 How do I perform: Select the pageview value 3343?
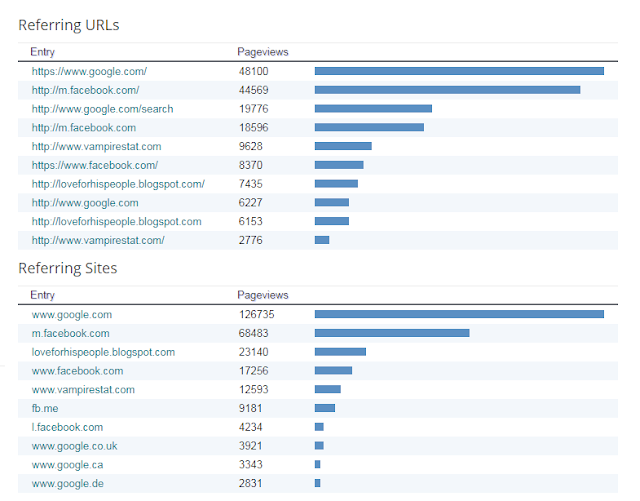click(251, 465)
